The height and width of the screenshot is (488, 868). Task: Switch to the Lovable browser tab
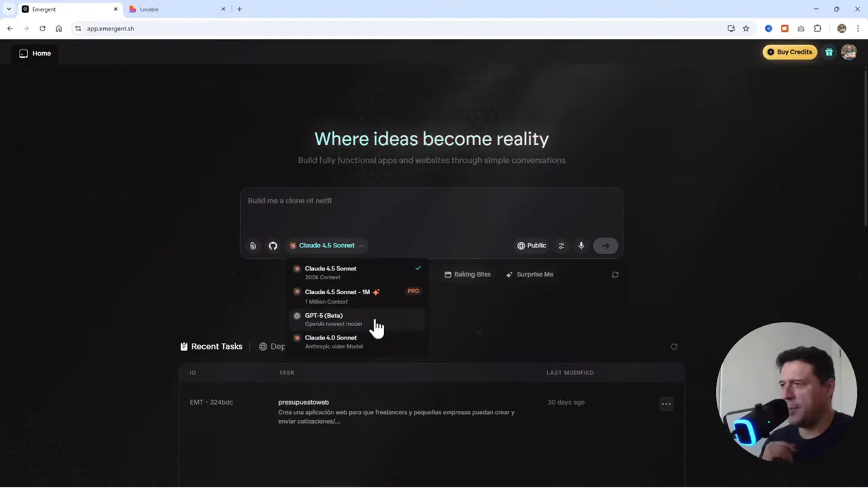[x=176, y=9]
